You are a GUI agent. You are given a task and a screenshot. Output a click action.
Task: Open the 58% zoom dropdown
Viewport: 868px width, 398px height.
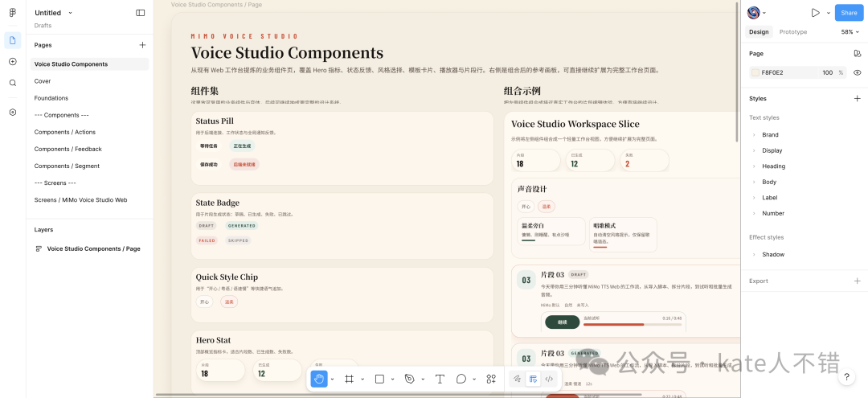point(850,32)
